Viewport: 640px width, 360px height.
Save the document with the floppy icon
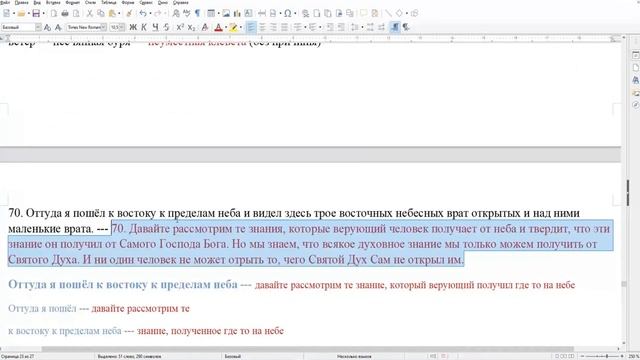[36, 13]
